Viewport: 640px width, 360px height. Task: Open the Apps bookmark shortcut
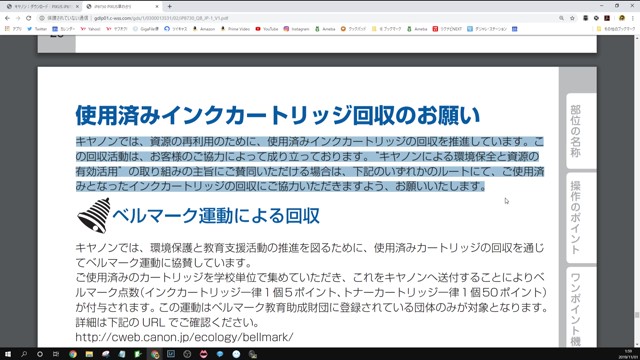point(13,29)
